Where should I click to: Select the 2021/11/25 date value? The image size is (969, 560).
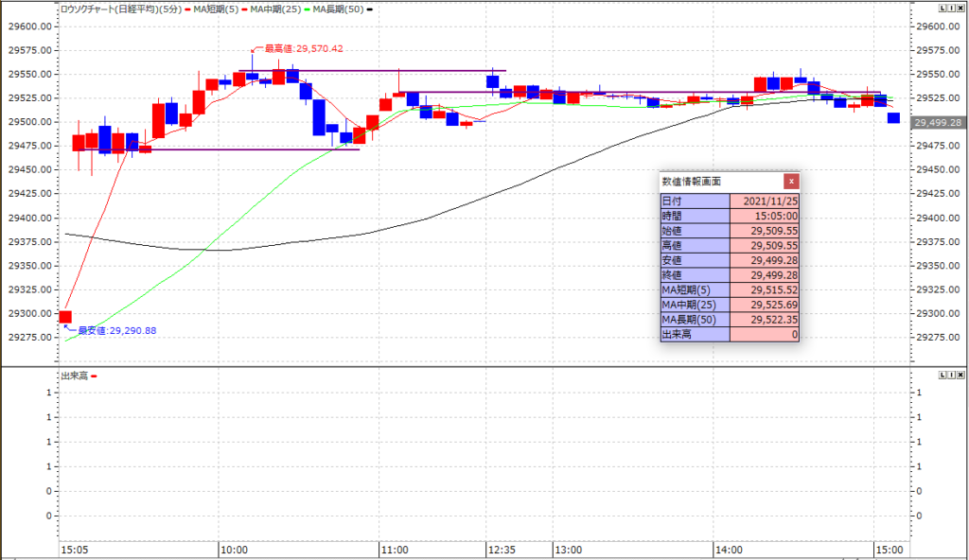point(765,201)
